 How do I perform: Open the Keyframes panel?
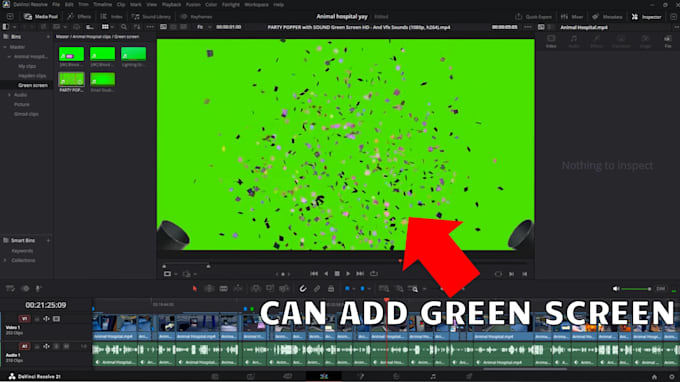(x=196, y=16)
